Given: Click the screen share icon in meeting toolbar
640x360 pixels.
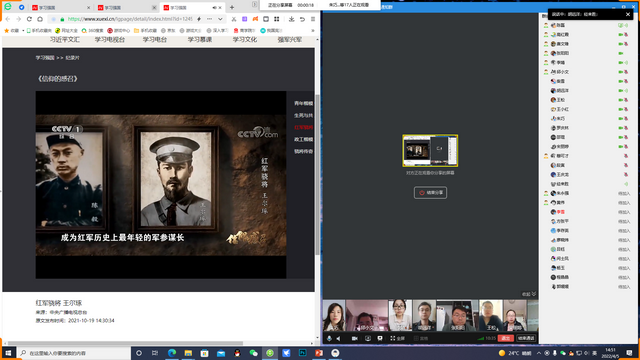Looking at the screenshot, I should click(368, 338).
